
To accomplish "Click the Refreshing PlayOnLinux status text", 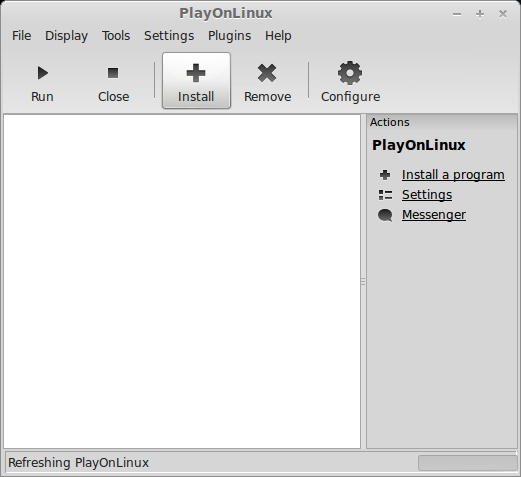I will click(78, 463).
